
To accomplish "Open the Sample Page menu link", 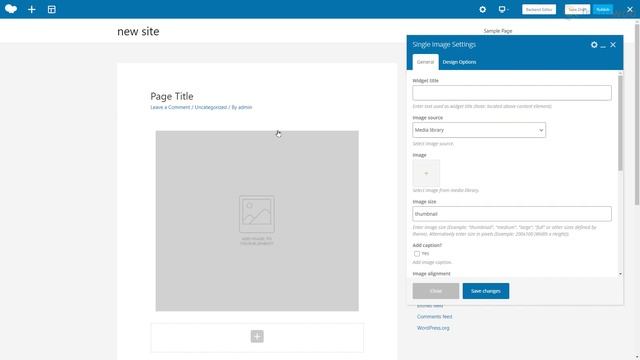I will tap(498, 31).
